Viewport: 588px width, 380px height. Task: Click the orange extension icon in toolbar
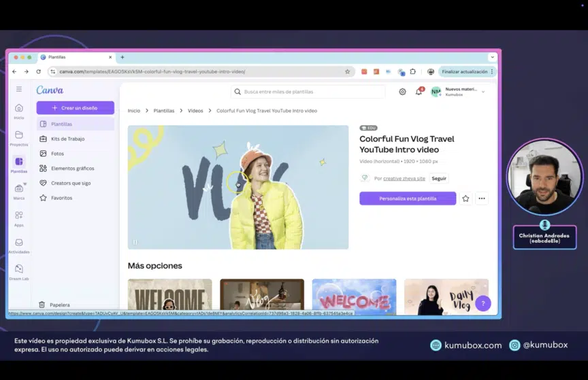tap(376, 71)
